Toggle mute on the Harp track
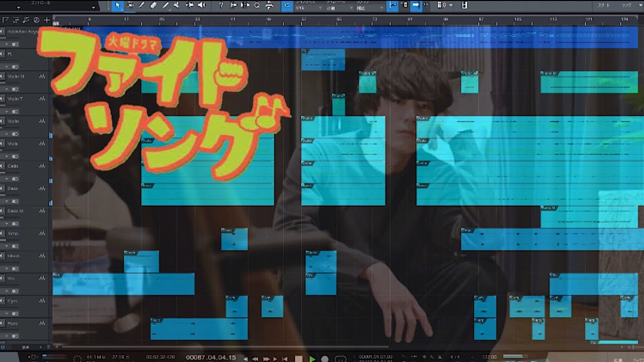The image size is (644, 362). (x=3, y=323)
